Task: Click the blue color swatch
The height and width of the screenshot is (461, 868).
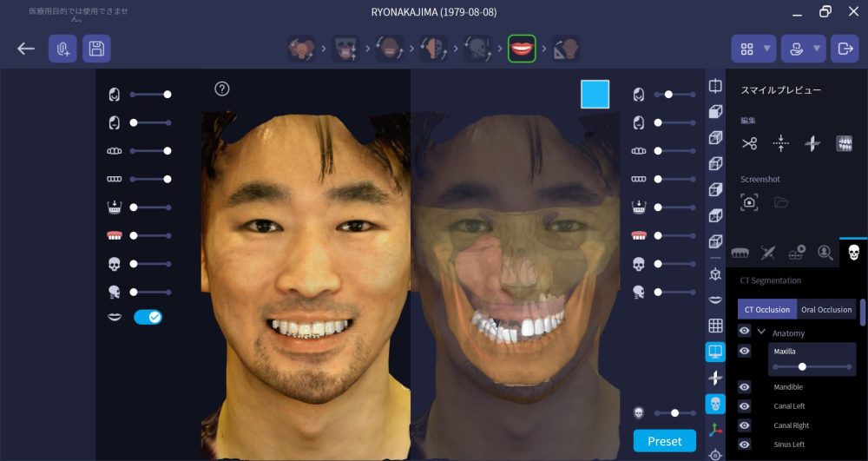Action: [595, 94]
